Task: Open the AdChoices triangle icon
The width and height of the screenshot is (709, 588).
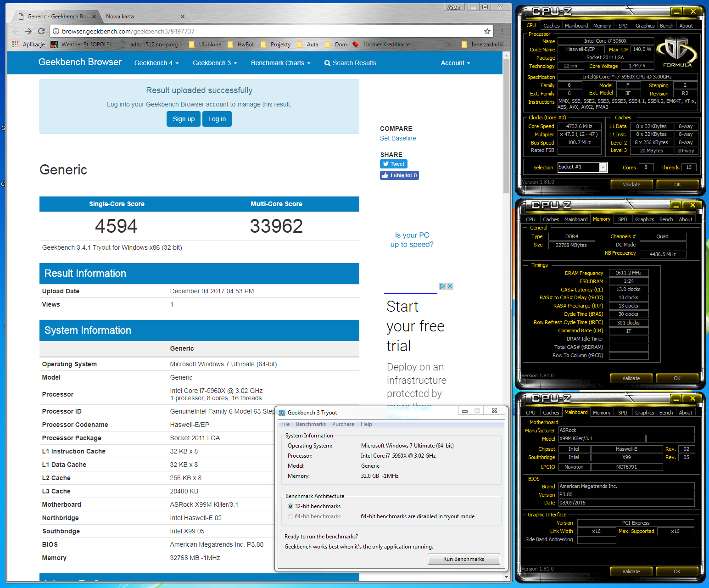Action: [443, 286]
